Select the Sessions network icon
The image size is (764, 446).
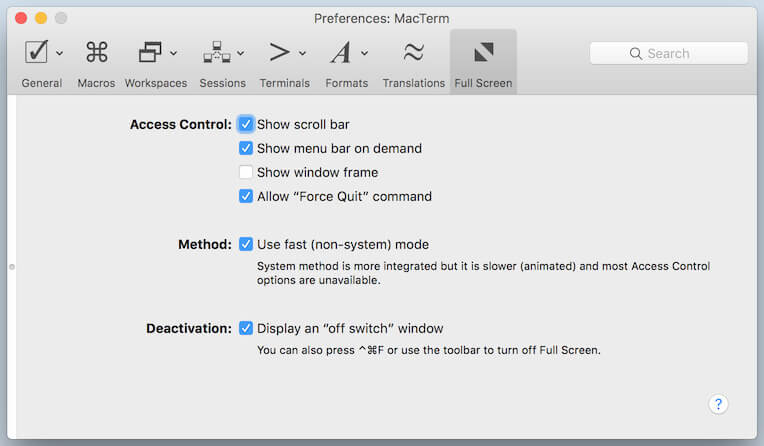(x=217, y=52)
